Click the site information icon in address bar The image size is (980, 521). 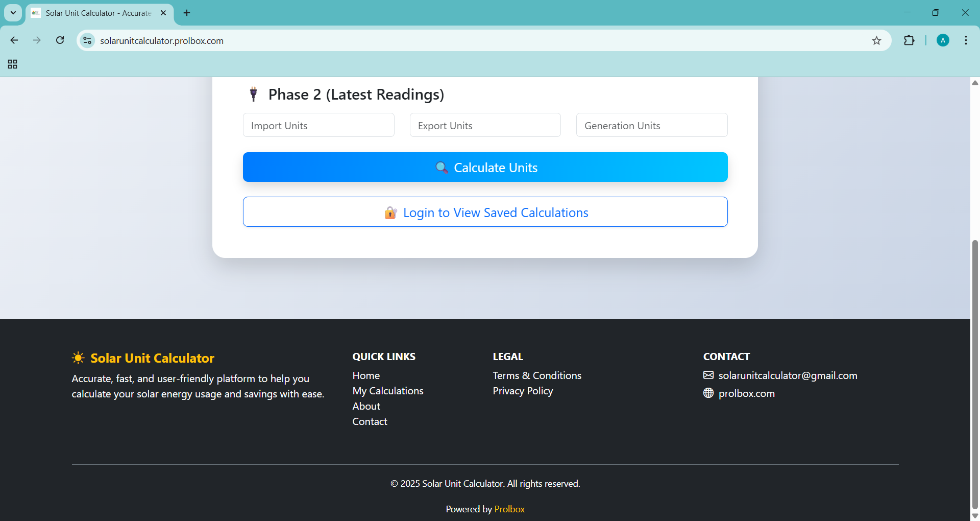click(x=88, y=40)
